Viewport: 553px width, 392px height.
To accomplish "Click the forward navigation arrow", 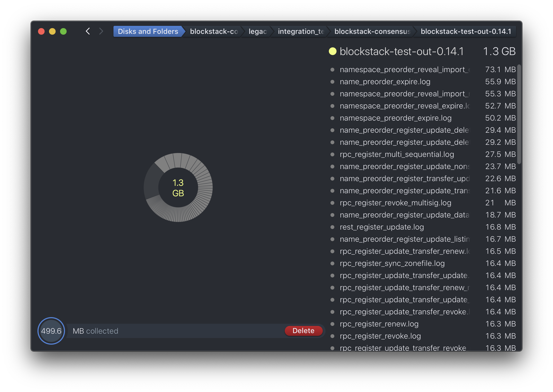I will pyautogui.click(x=101, y=31).
